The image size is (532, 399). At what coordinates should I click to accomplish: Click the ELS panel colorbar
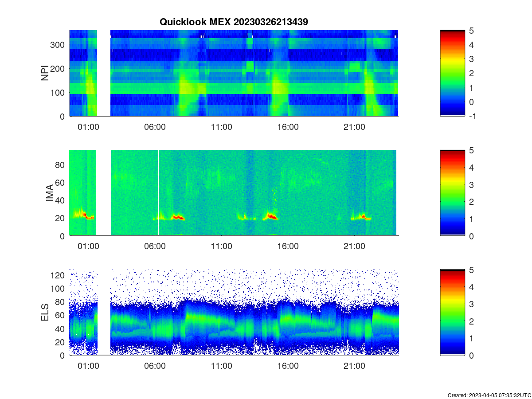tap(453, 312)
